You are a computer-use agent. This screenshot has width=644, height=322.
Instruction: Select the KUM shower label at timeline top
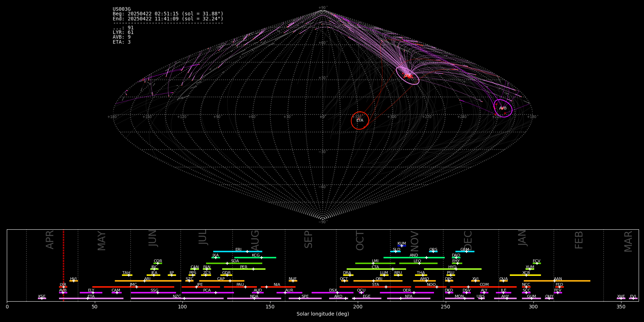(x=402, y=244)
